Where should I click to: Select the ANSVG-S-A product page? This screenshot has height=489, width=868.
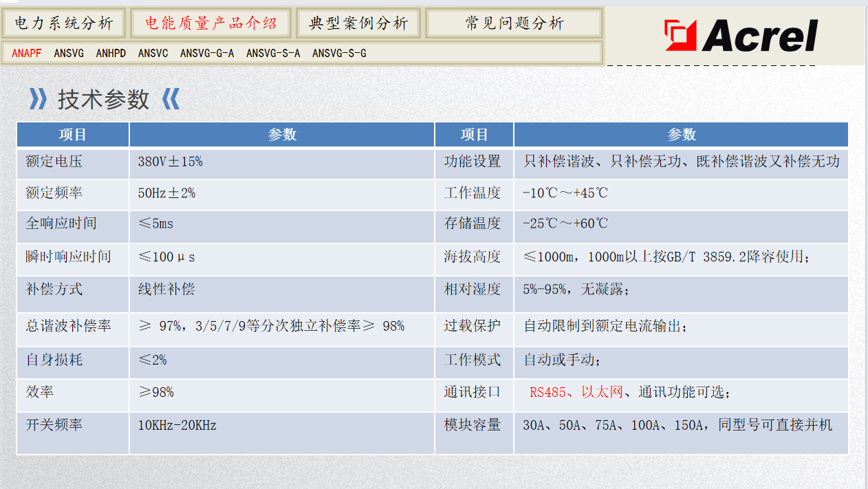(273, 53)
